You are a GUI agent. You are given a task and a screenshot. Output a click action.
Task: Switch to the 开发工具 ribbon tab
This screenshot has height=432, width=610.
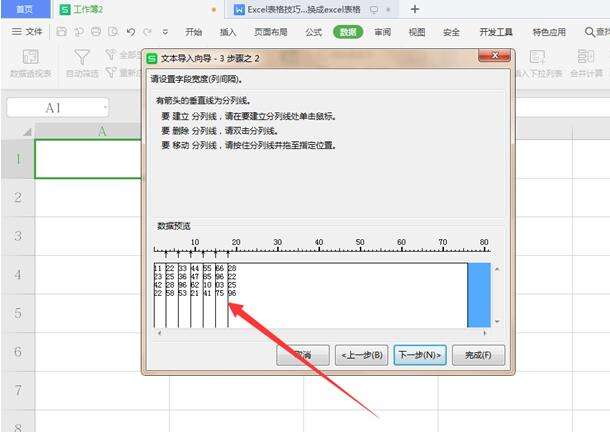tap(496, 32)
